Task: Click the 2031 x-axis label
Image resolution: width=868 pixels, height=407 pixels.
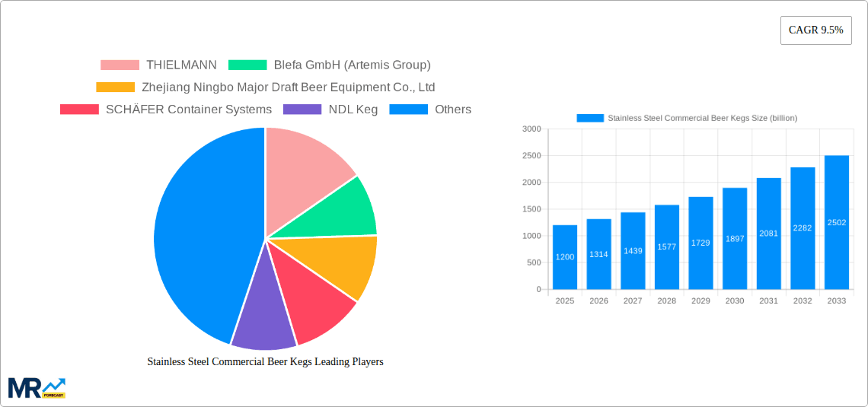Action: click(769, 300)
